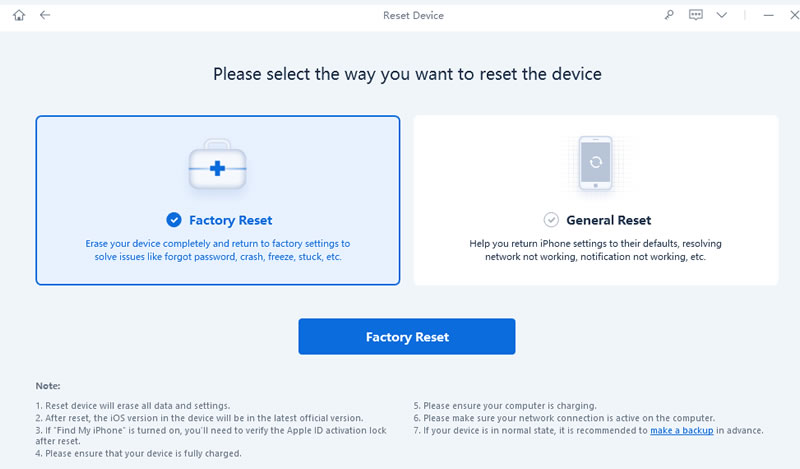
Task: Click note 5 about computer charging
Action: pos(505,406)
